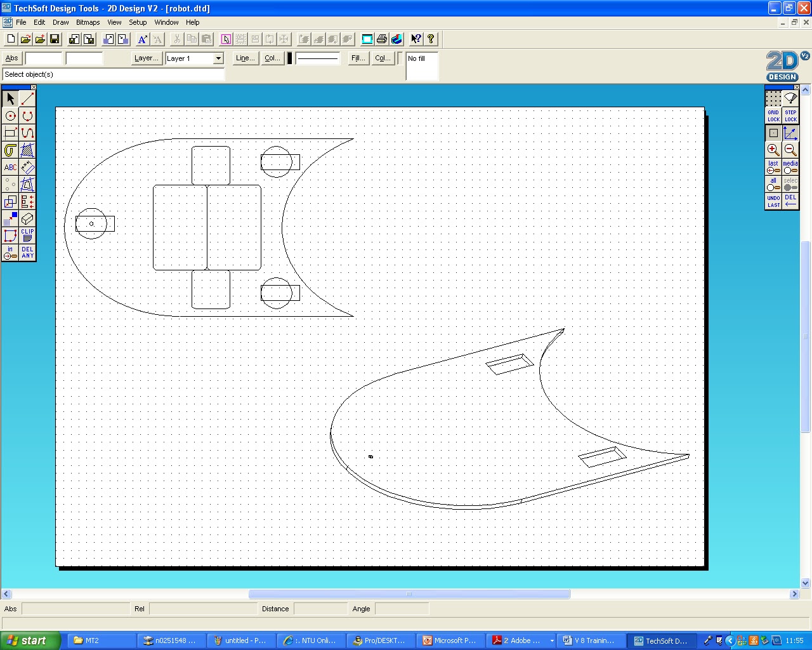
Task: Click the UNDO LAST button
Action: point(773,201)
